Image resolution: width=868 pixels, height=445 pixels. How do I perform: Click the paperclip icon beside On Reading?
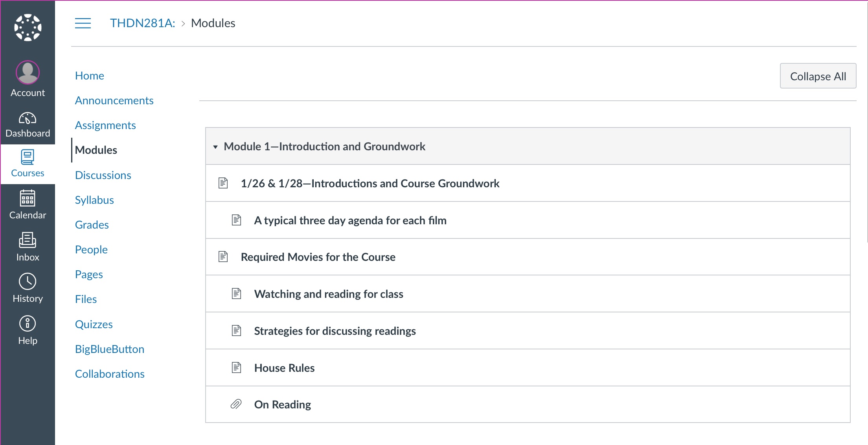(x=236, y=404)
